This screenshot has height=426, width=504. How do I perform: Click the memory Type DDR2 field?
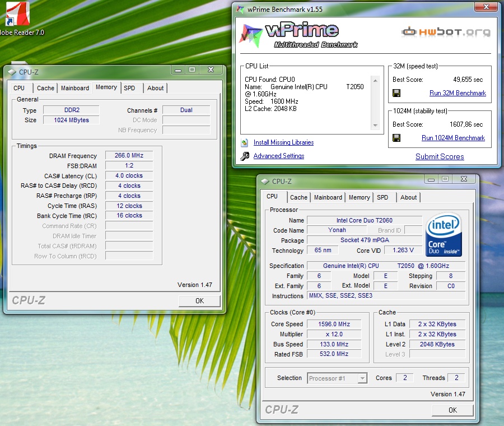(71, 110)
